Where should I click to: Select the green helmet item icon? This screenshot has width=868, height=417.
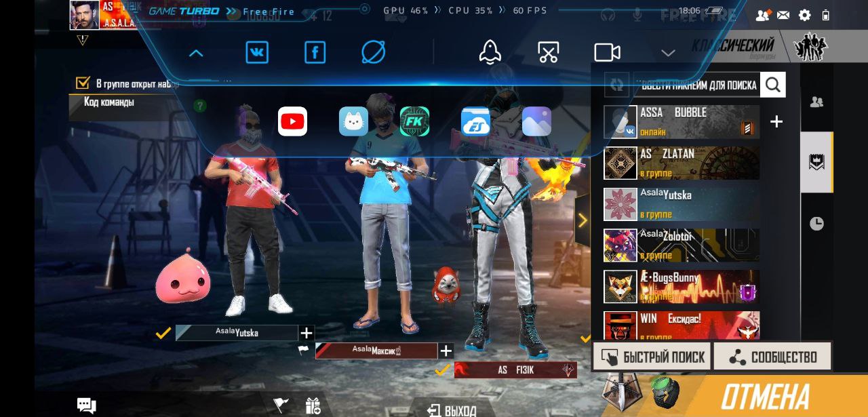[x=665, y=391]
